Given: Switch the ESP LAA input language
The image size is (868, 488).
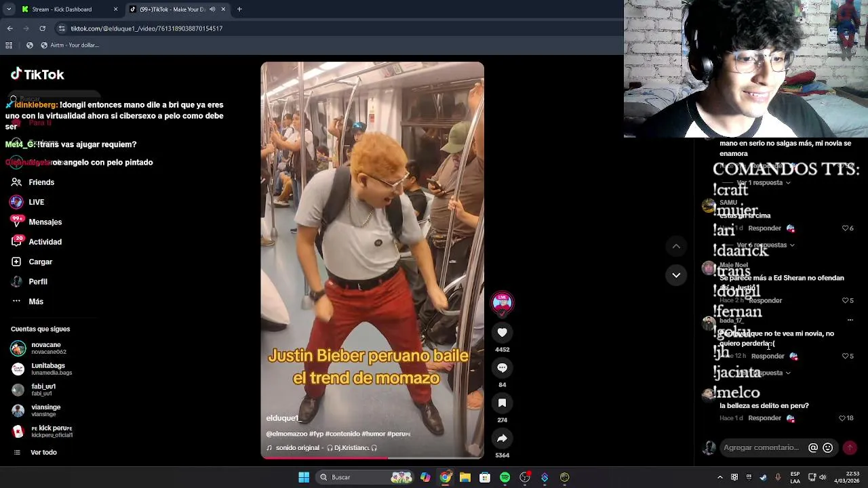Looking at the screenshot, I should [x=795, y=477].
